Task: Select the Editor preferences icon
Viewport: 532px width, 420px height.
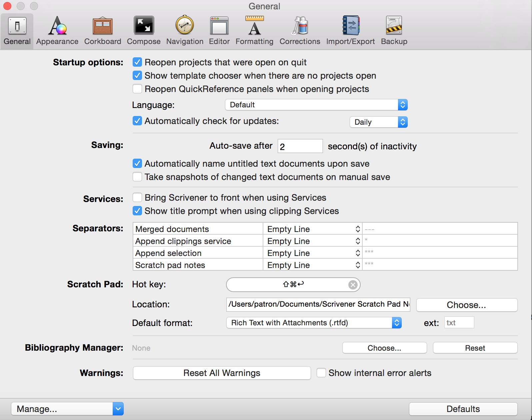Action: click(x=219, y=31)
